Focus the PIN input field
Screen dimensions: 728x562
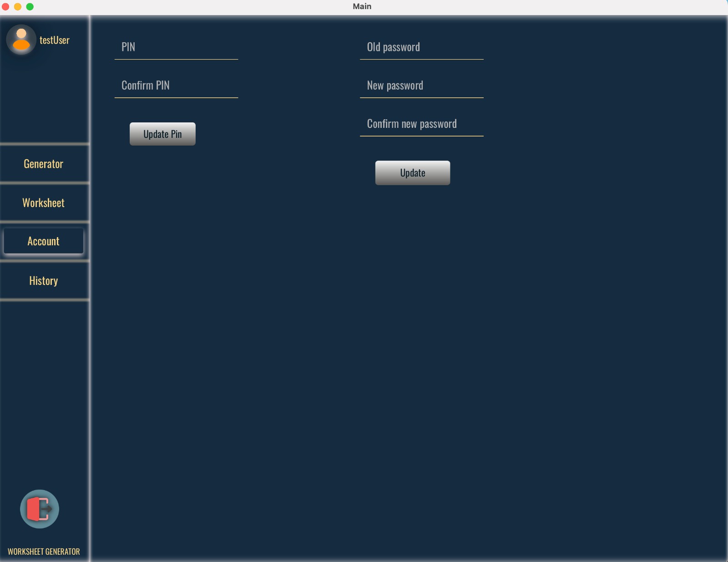tap(176, 47)
